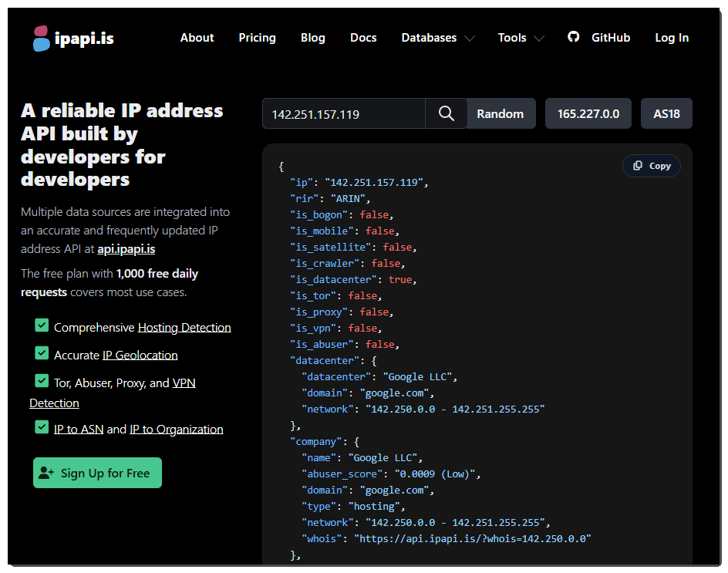The image size is (728, 573).
Task: Click the Random button
Action: 501,113
